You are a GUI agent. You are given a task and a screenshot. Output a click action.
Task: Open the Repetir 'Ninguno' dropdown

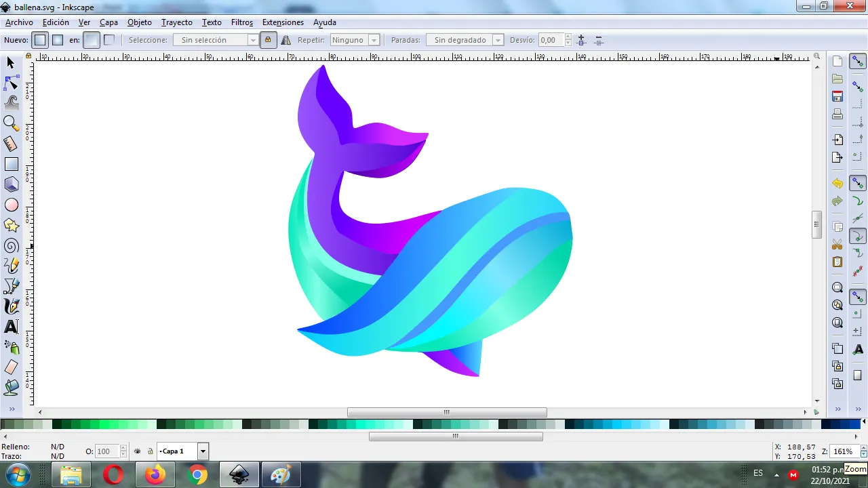pyautogui.click(x=354, y=40)
